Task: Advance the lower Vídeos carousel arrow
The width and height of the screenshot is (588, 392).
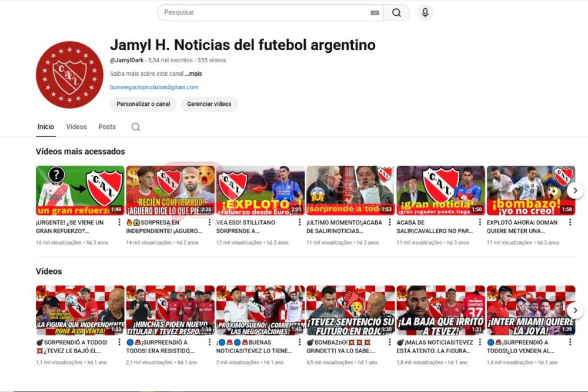Action: (x=575, y=310)
